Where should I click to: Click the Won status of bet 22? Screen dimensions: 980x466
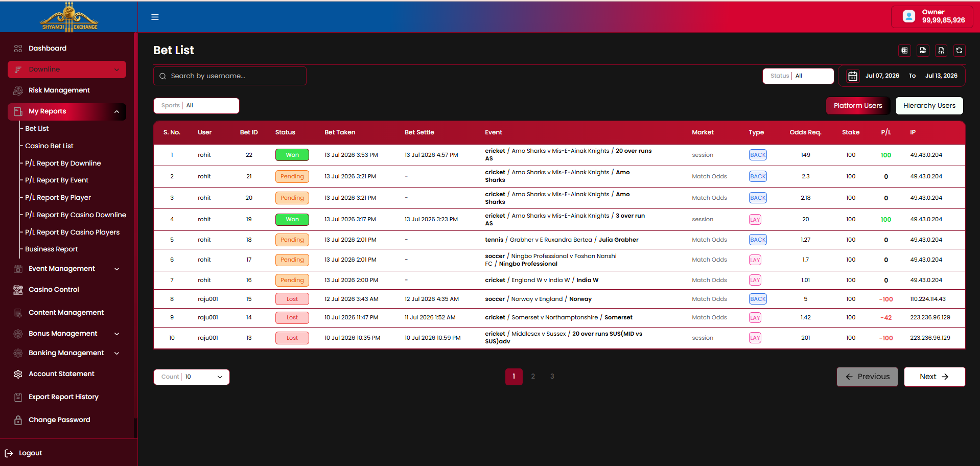[292, 155]
